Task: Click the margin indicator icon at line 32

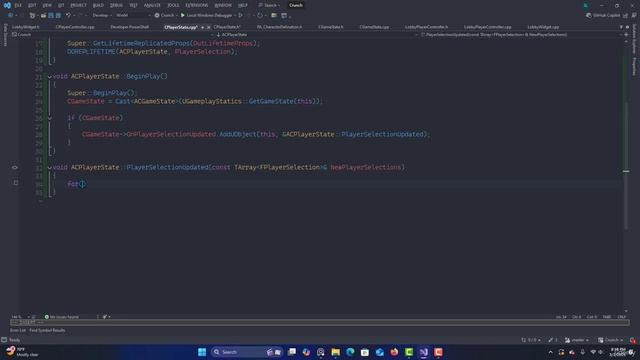Action: point(15,167)
